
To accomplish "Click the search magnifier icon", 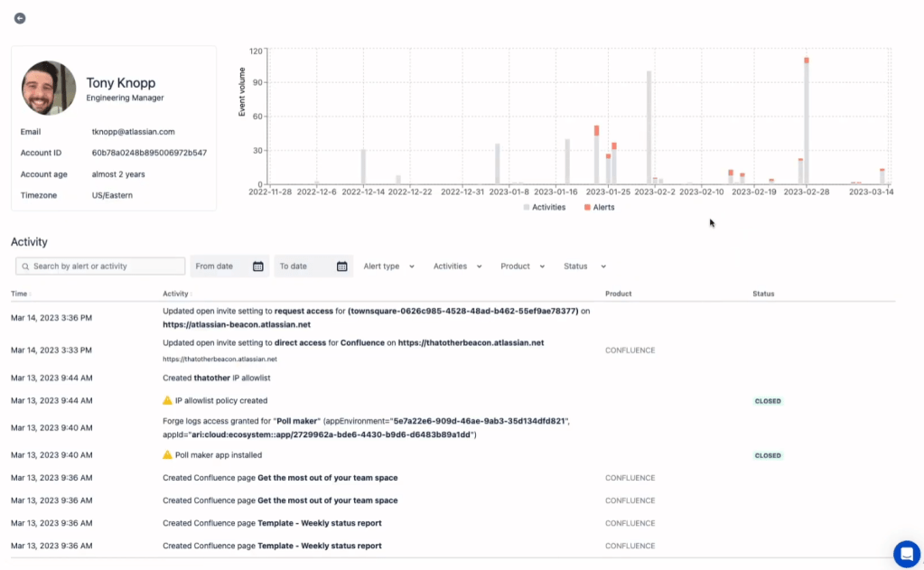I will click(x=25, y=266).
